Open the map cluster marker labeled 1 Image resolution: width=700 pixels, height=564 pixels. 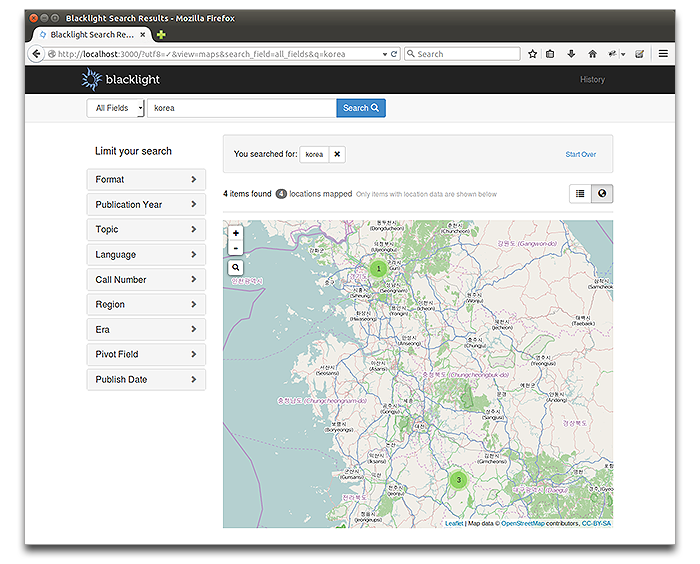point(379,268)
